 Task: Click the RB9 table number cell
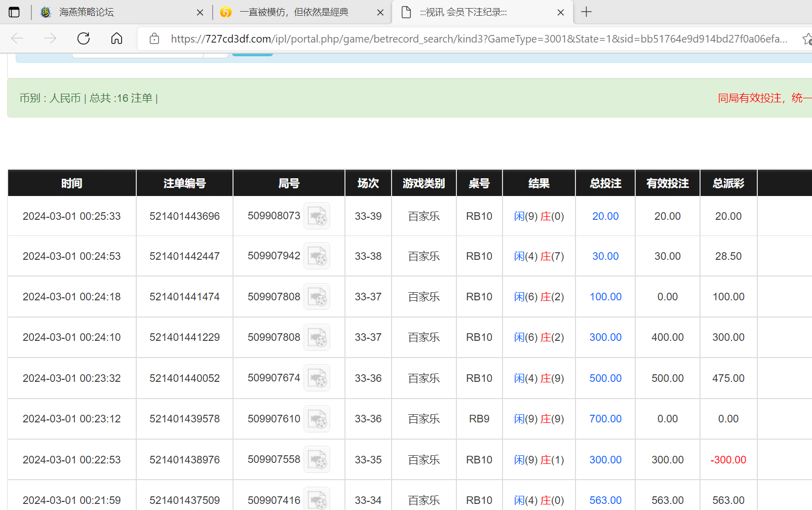tap(479, 419)
